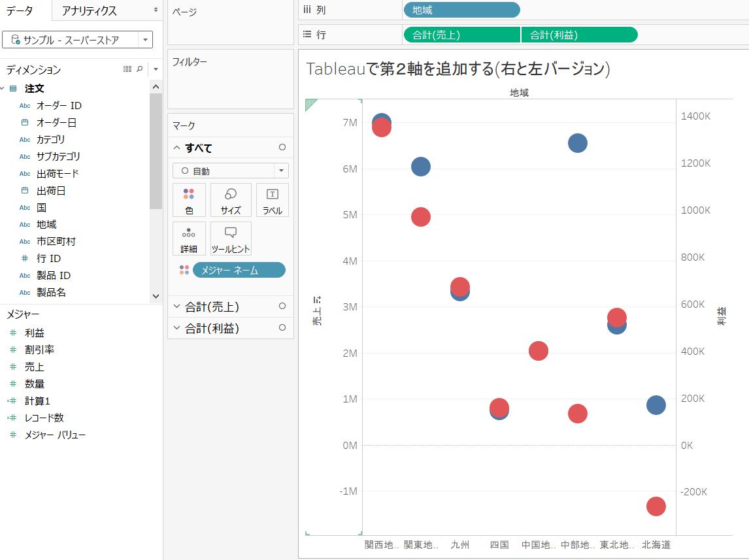Click the color legend icon beside メジャー ネーム pill
This screenshot has width=749, height=560.
click(x=185, y=270)
